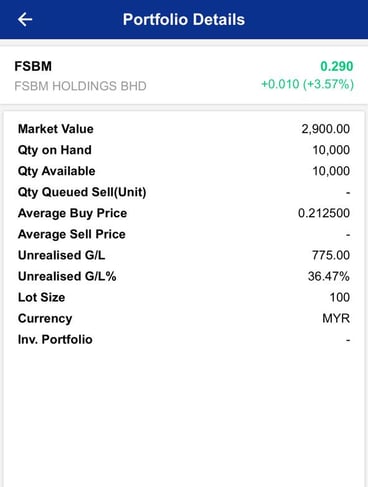368x487 pixels.
Task: Select the Average Sell Price row
Action: point(184,234)
